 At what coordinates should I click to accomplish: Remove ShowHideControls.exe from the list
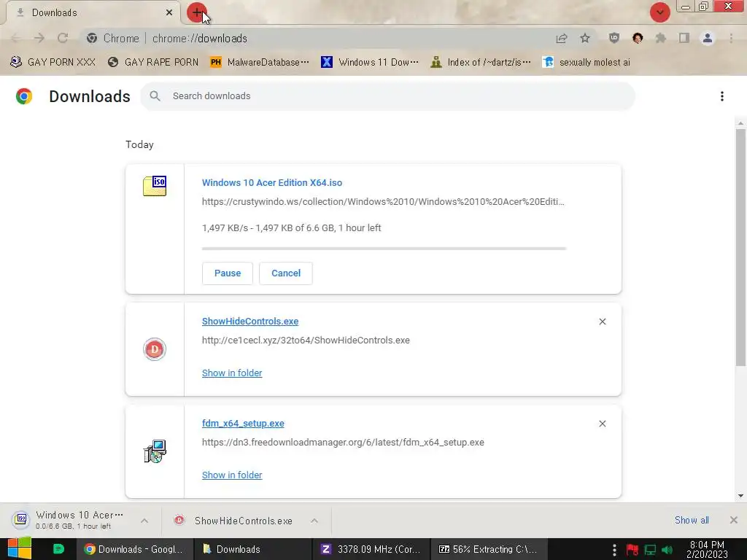[x=602, y=322]
